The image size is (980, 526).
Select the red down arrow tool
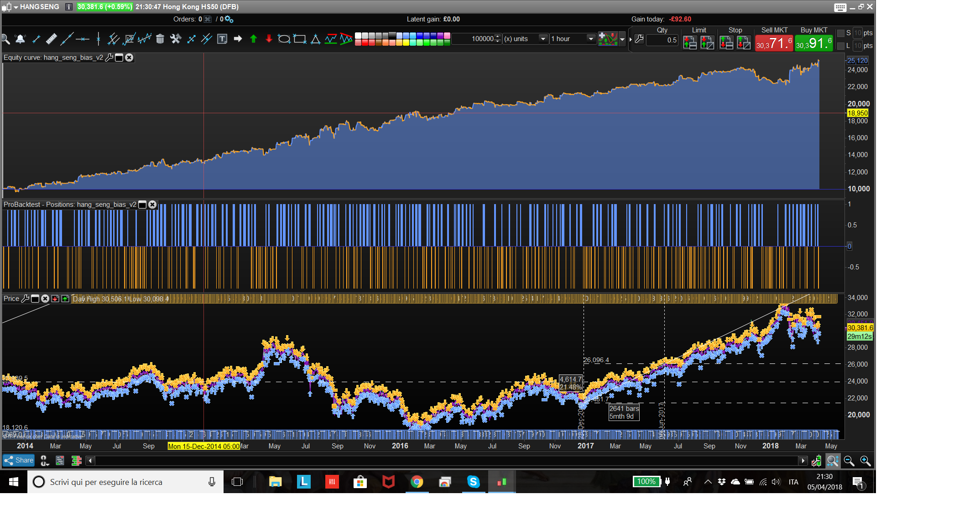point(269,39)
